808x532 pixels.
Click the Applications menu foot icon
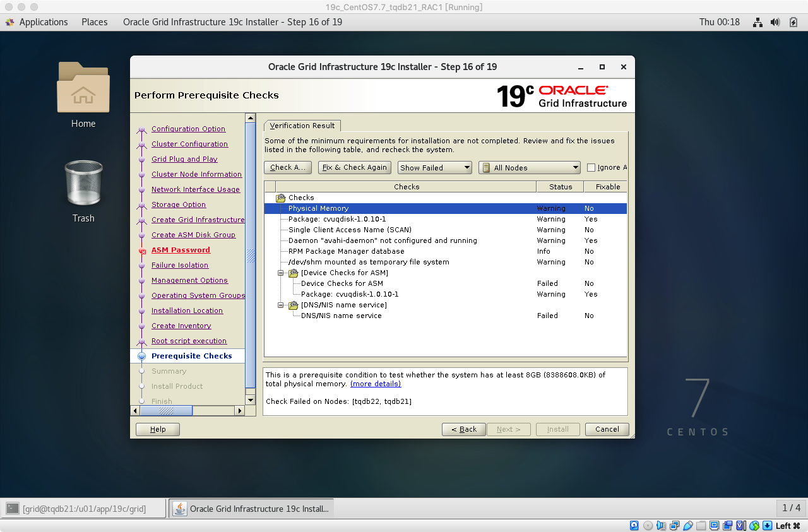pyautogui.click(x=9, y=22)
